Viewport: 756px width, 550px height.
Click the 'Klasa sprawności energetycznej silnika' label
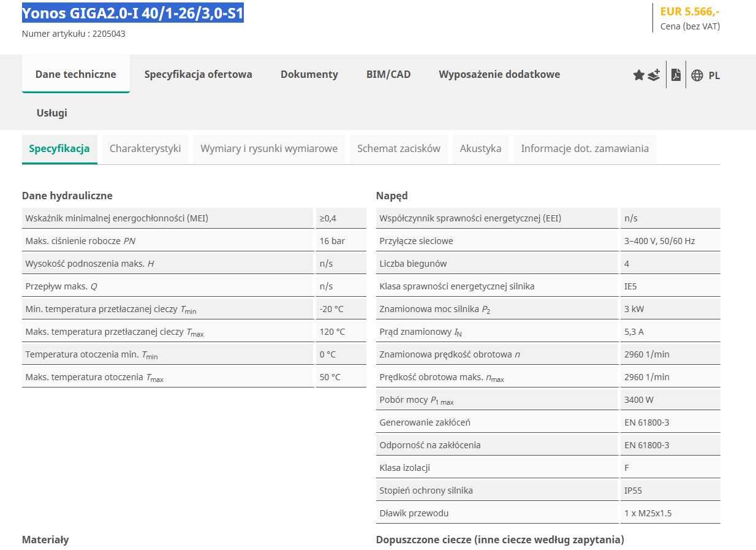pos(457,286)
